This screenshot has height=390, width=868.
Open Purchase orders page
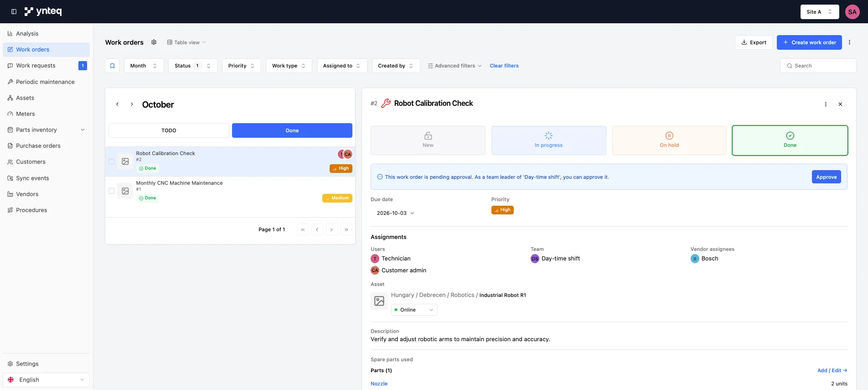[x=46, y=146]
